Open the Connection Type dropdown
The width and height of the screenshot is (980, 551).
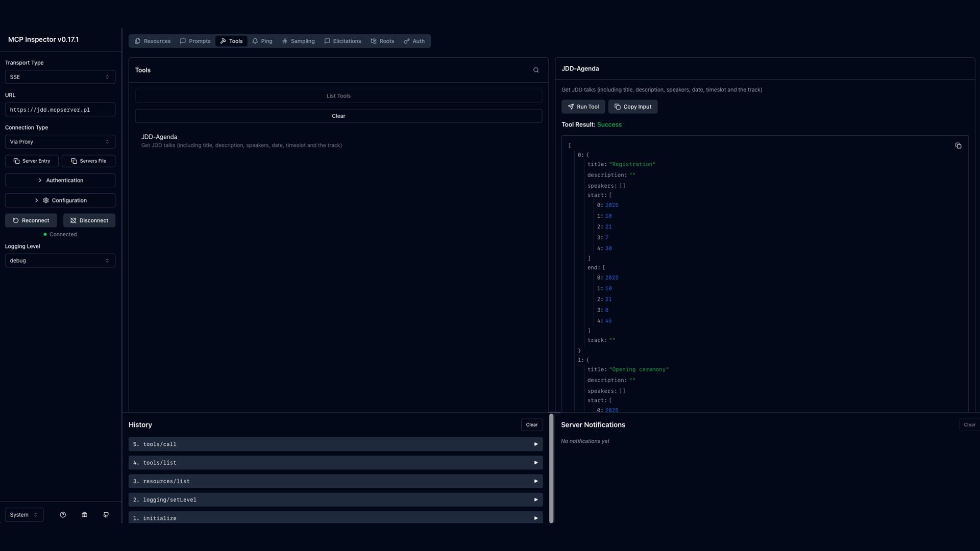pos(60,142)
